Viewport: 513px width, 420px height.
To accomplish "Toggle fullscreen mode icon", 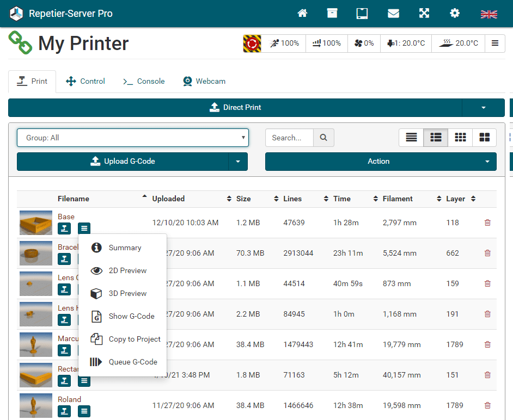I will click(424, 14).
